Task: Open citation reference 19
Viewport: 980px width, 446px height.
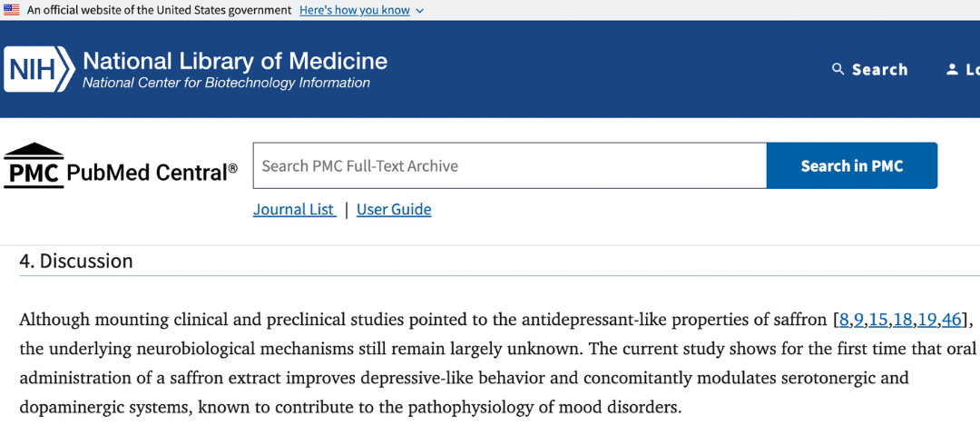Action: [x=926, y=321]
